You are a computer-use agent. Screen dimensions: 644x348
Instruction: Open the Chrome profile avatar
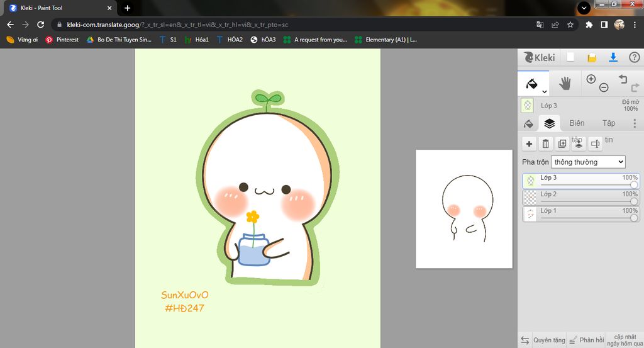pos(619,25)
